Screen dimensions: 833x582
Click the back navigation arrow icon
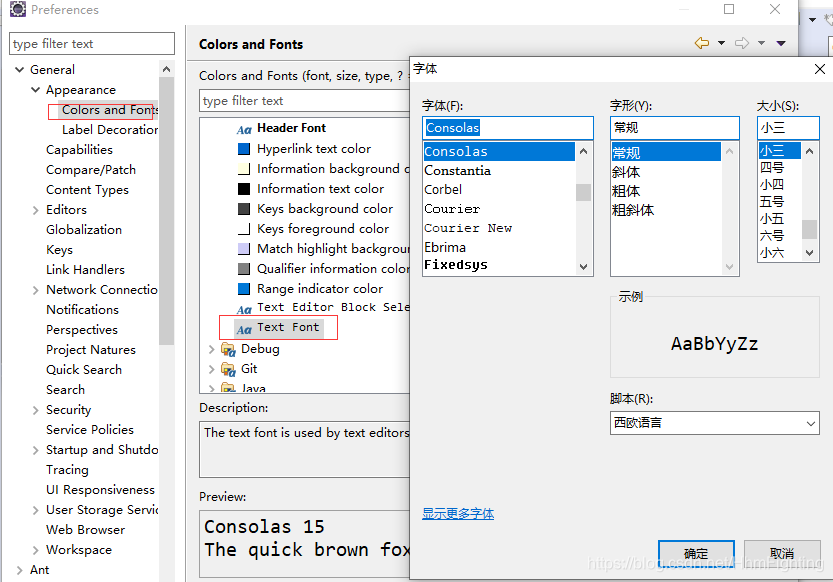point(702,43)
